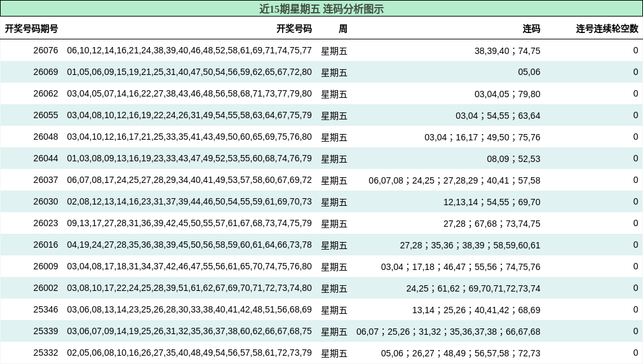
Task: Click consecutive codes 24,25；61,62；69,70,71,72,73,74
Action: 473,288
